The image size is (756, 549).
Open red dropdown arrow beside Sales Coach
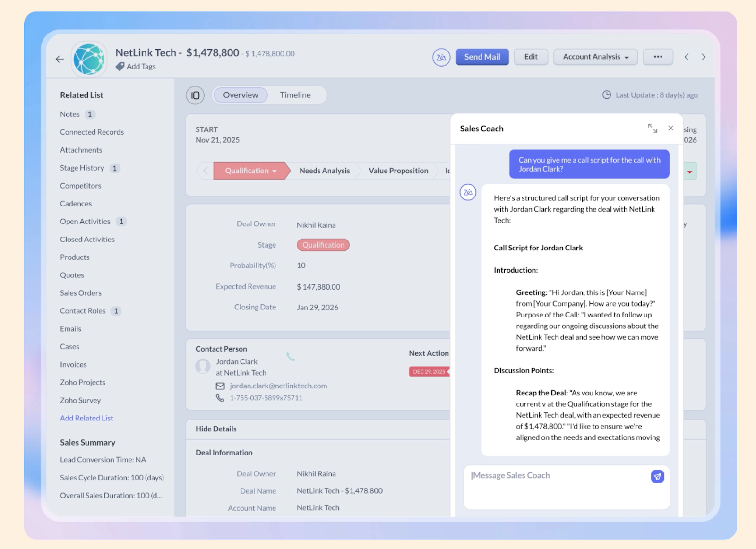[690, 172]
